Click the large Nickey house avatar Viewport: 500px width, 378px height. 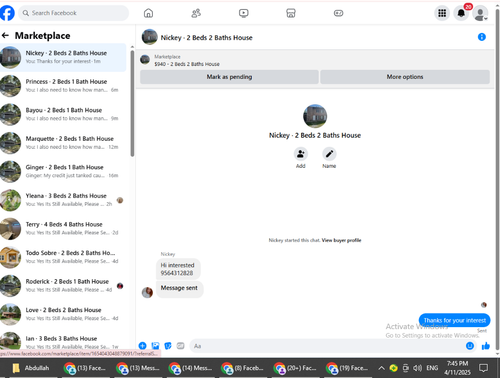tap(315, 116)
